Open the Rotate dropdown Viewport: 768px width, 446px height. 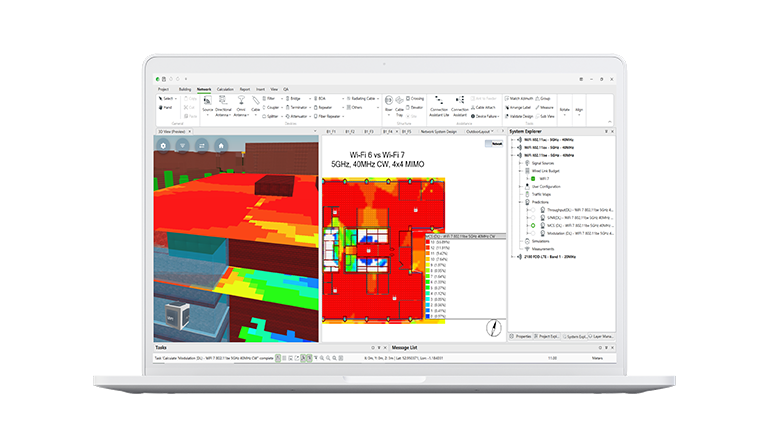[565, 111]
